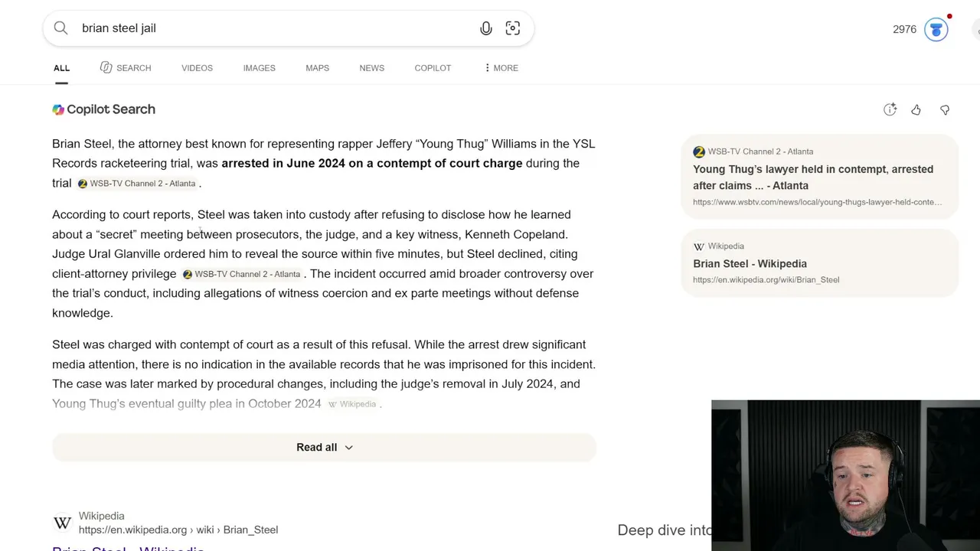Open Brian Steel - Wikipedia source card
The width and height of the screenshot is (980, 551).
point(819,262)
